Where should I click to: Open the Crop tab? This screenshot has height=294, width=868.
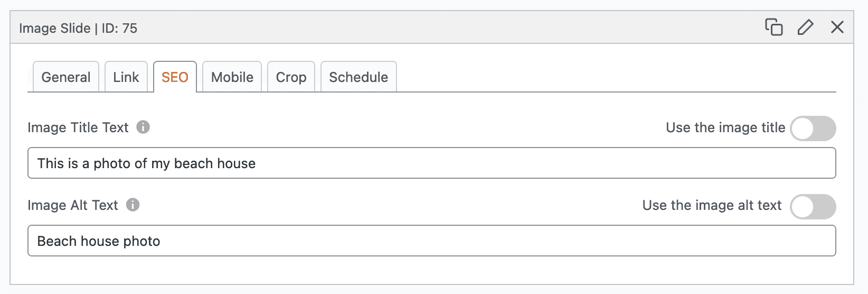coord(291,77)
